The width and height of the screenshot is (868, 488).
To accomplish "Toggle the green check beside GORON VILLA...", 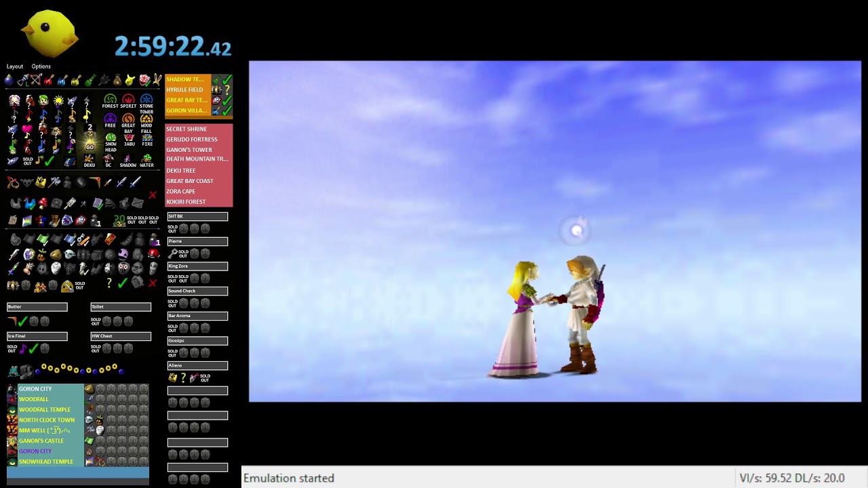I will point(226,110).
